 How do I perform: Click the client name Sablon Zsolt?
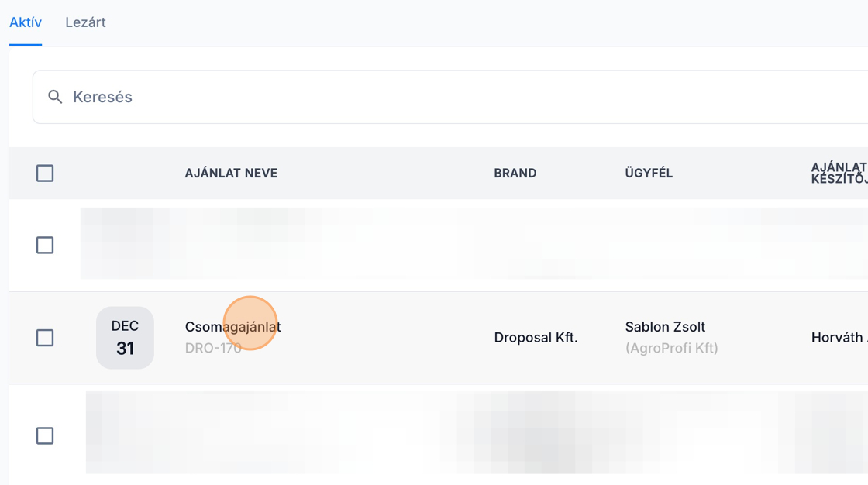click(665, 327)
